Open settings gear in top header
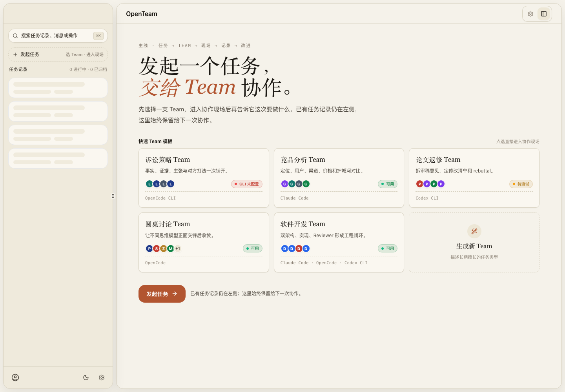This screenshot has width=565, height=392. 530,14
